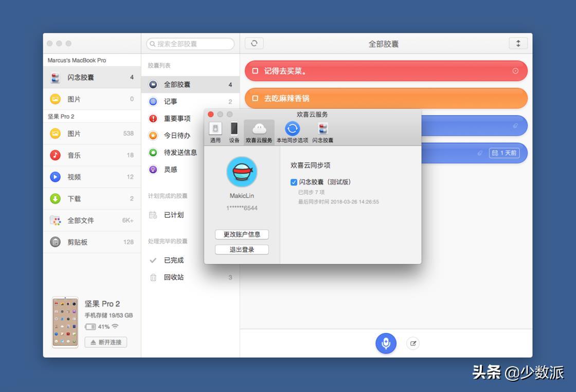
Task: Click the 更改账户信息 button
Action: coord(242,234)
